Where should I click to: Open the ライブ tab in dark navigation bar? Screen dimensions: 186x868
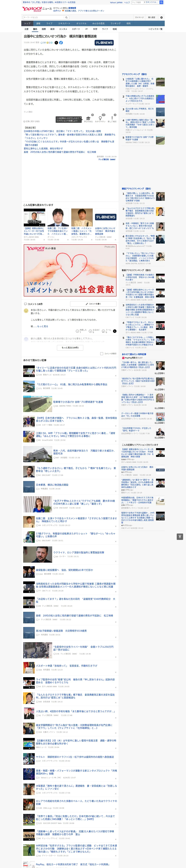(49, 24)
